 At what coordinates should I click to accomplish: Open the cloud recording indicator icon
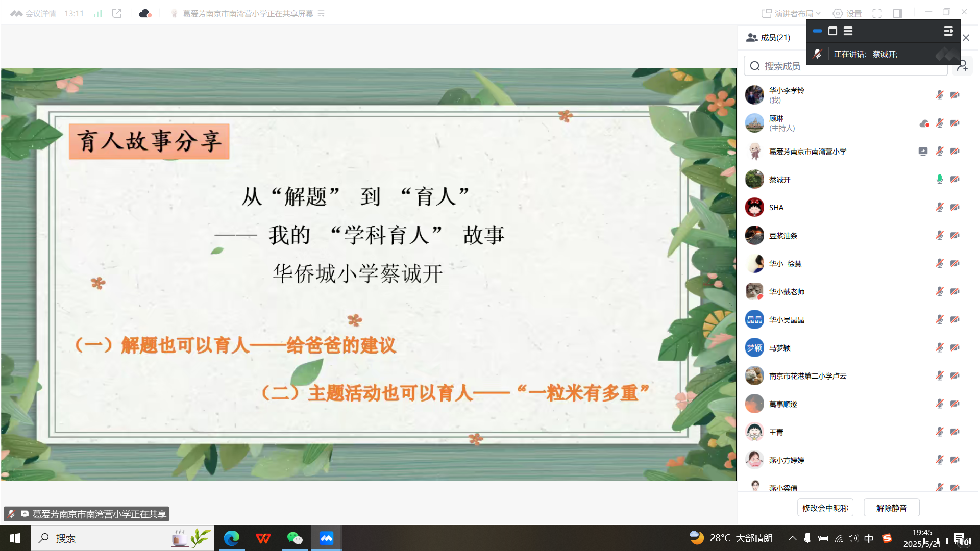coord(145,14)
